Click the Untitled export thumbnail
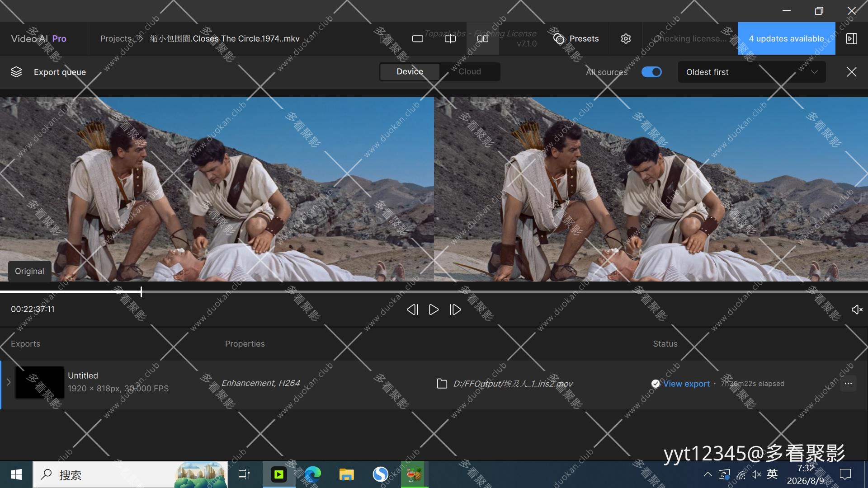Screen dimensions: 868x488 coord(39,382)
